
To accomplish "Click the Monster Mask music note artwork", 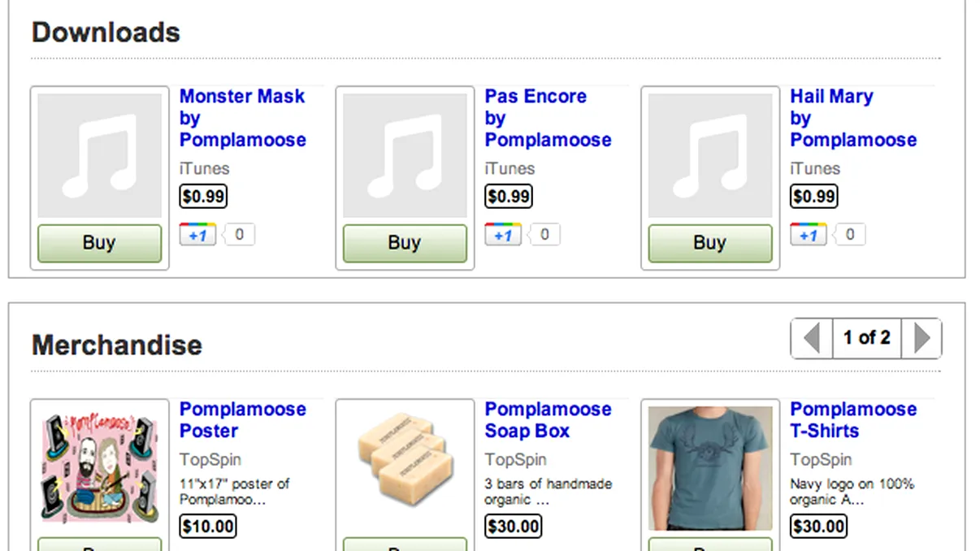I will click(99, 156).
